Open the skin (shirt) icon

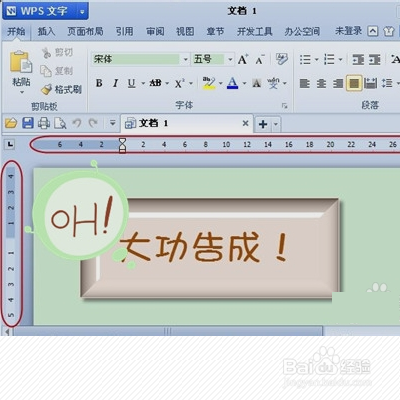pyautogui.click(x=389, y=32)
